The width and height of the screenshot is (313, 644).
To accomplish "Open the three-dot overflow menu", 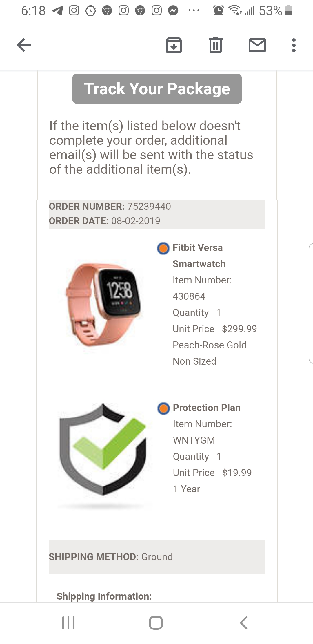I will click(294, 45).
